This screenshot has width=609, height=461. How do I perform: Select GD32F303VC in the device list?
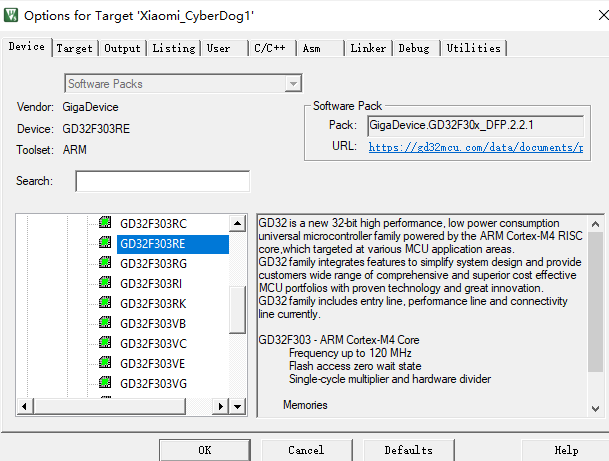[x=153, y=344]
